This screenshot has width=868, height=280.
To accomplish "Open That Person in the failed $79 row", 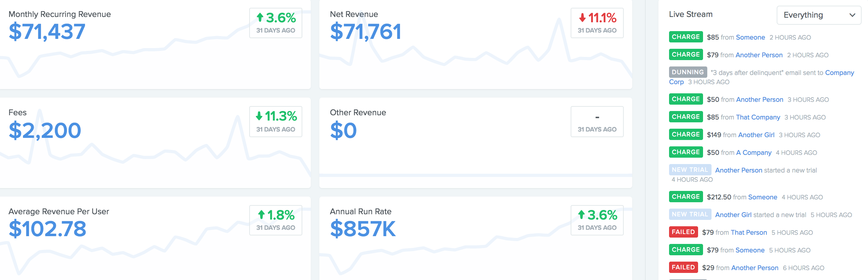I will coord(749,233).
